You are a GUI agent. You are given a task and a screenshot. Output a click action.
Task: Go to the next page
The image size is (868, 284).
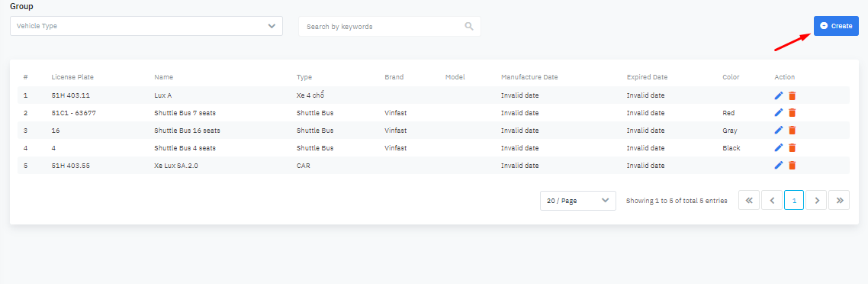click(817, 201)
